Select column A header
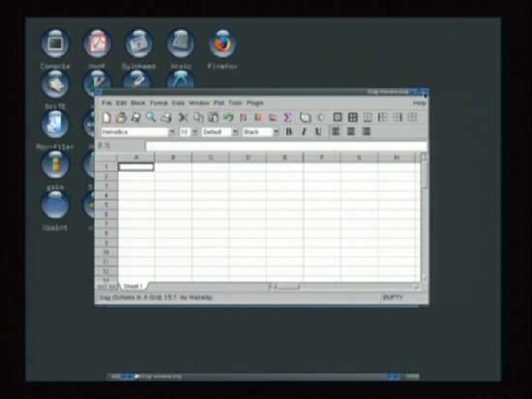The image size is (532, 399). [x=136, y=157]
